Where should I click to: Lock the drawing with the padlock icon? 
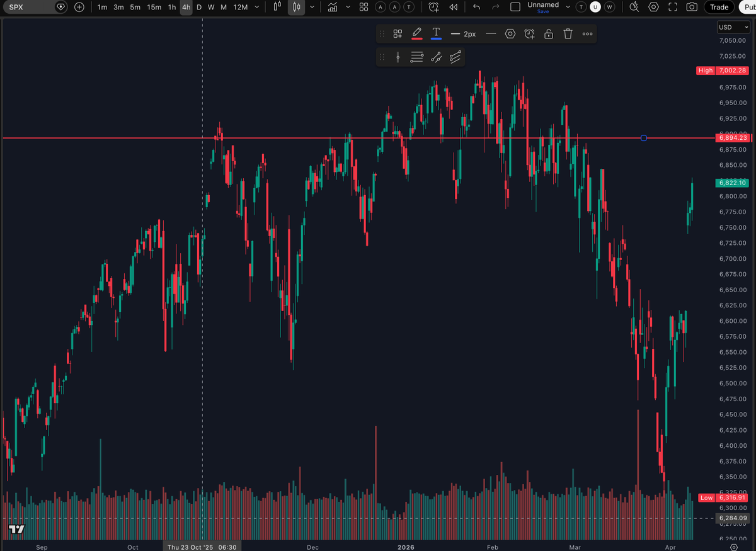coord(549,34)
